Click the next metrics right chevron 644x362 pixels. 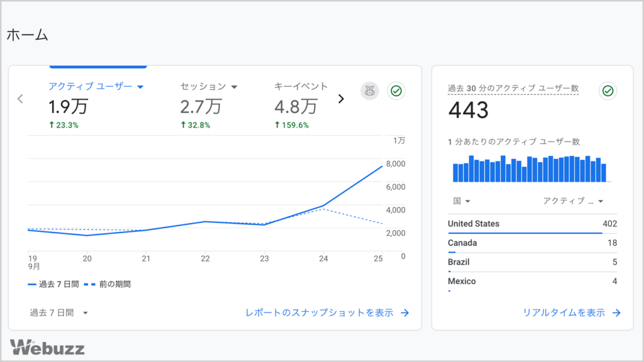pos(341,99)
